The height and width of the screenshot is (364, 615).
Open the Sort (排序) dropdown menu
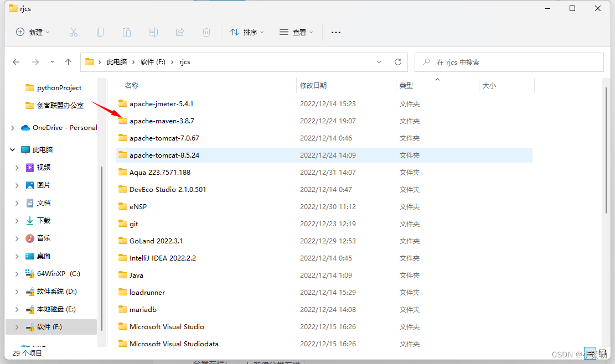pyautogui.click(x=247, y=32)
